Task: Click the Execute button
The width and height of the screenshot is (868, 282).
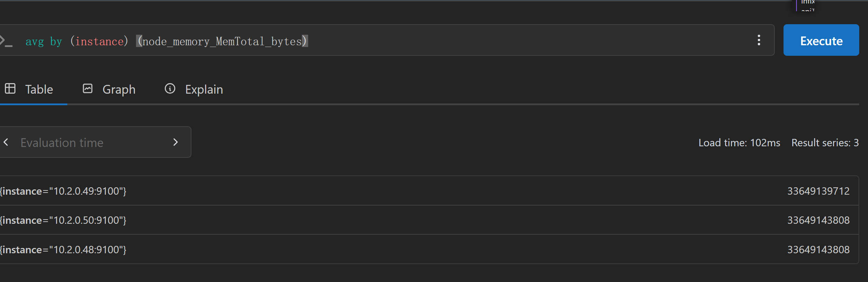Action: 821,40
